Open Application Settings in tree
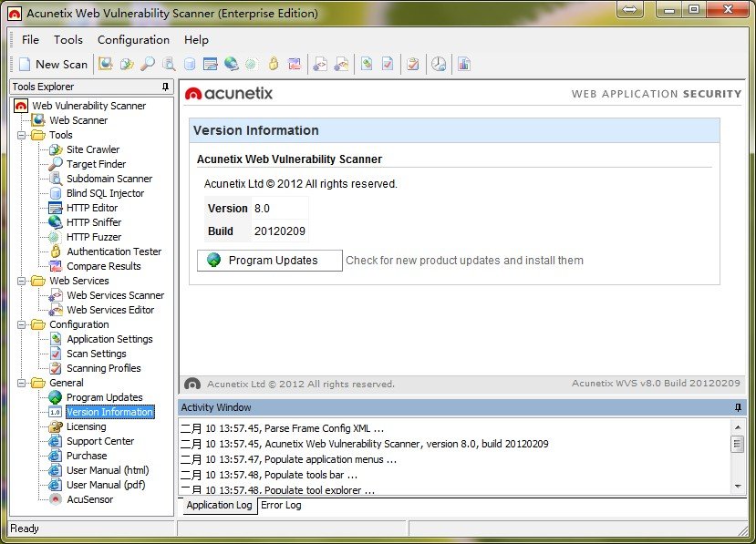Image resolution: width=756 pixels, height=544 pixels. point(109,339)
